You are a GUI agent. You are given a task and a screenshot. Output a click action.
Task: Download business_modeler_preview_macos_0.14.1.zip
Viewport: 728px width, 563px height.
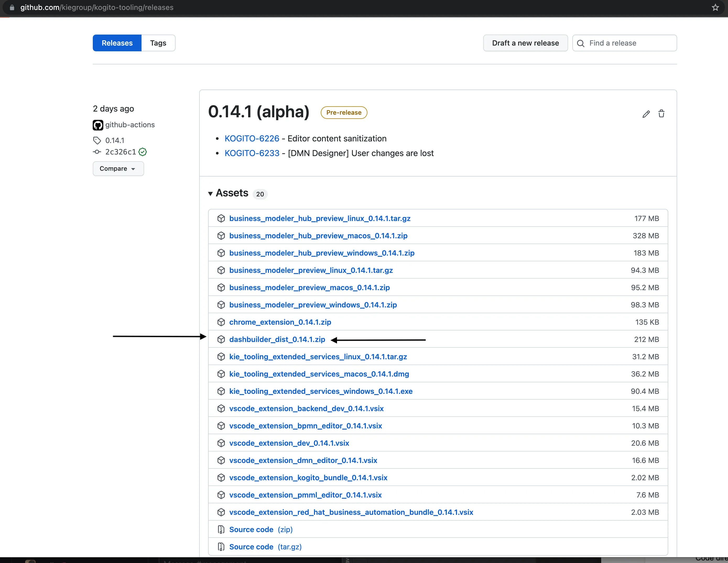point(309,288)
